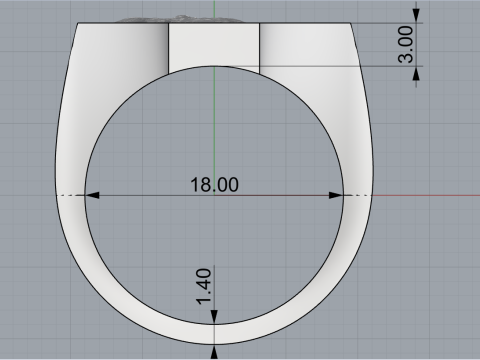The image size is (480, 360).
Task: Select the left arrowhead of the 18.00 dimension
Action: 92,195
